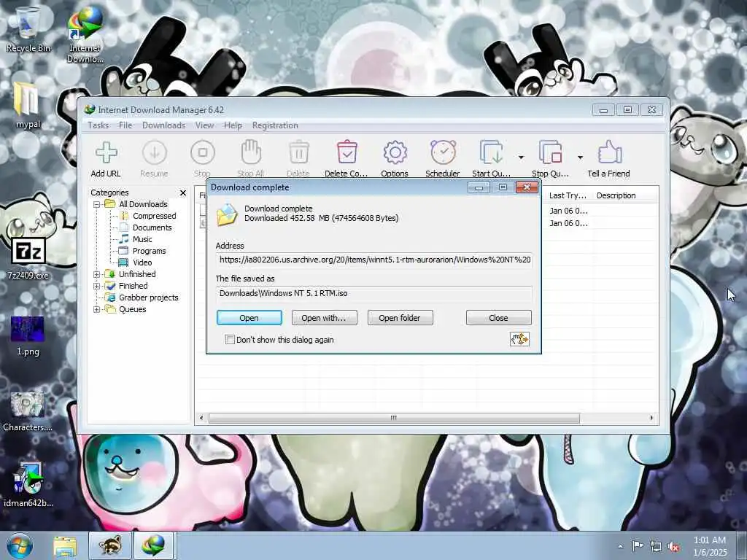Viewport: 747px width, 560px height.
Task: Click the Stop Queue toolbar icon
Action: point(550,152)
